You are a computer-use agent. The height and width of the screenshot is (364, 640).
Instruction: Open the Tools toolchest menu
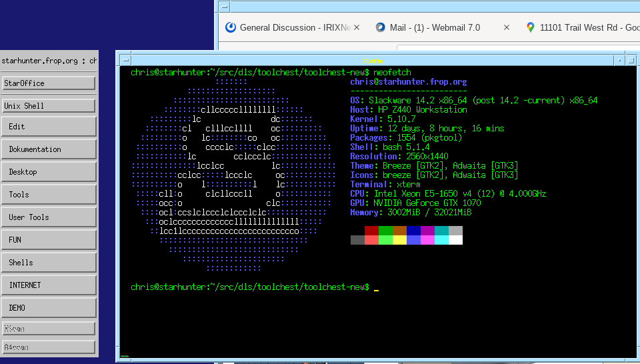tap(49, 195)
